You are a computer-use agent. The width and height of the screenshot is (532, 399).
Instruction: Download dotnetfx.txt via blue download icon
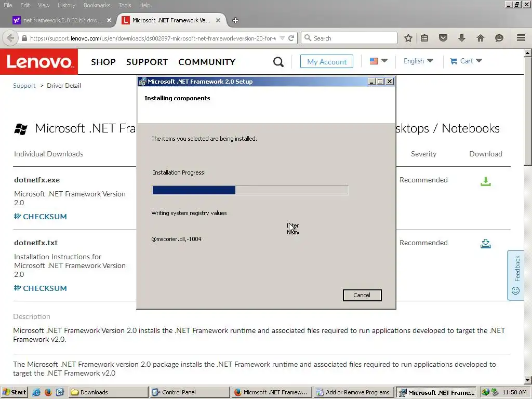[486, 244]
